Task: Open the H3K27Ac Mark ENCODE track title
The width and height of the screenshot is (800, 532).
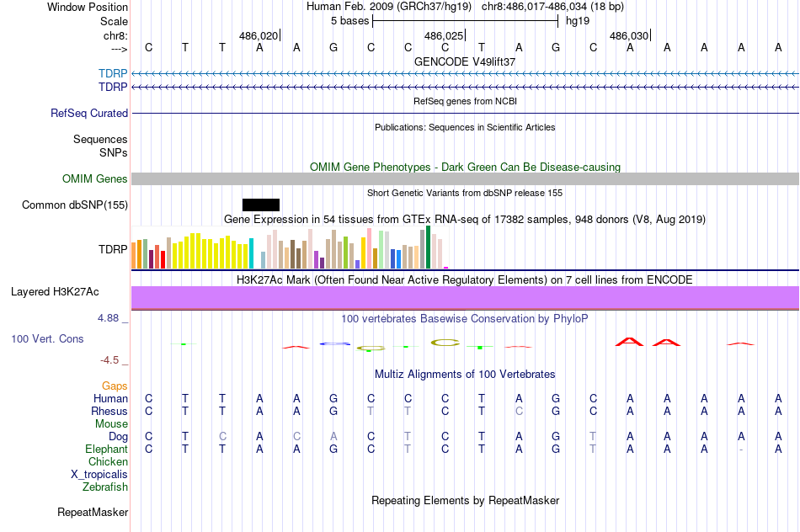Action: coord(465,280)
